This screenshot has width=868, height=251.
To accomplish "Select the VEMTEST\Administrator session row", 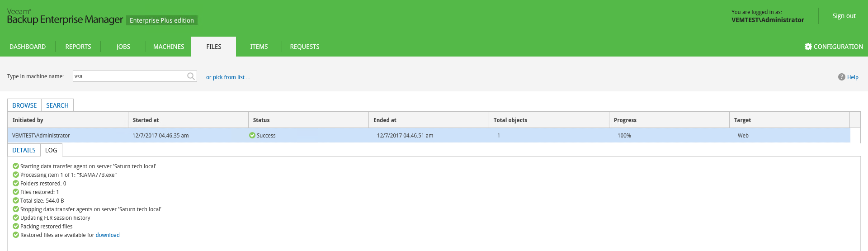I will tap(429, 135).
